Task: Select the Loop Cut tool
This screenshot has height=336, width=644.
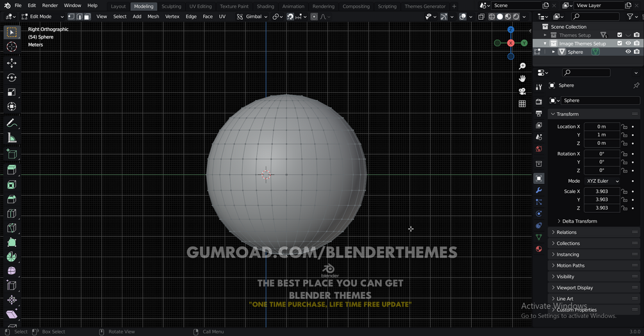Action: coord(12,214)
